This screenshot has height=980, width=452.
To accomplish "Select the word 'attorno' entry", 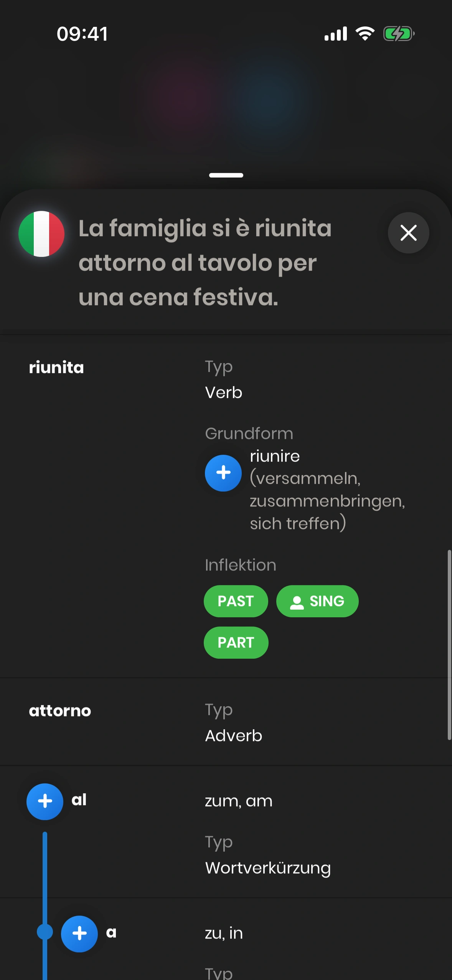I will (60, 711).
